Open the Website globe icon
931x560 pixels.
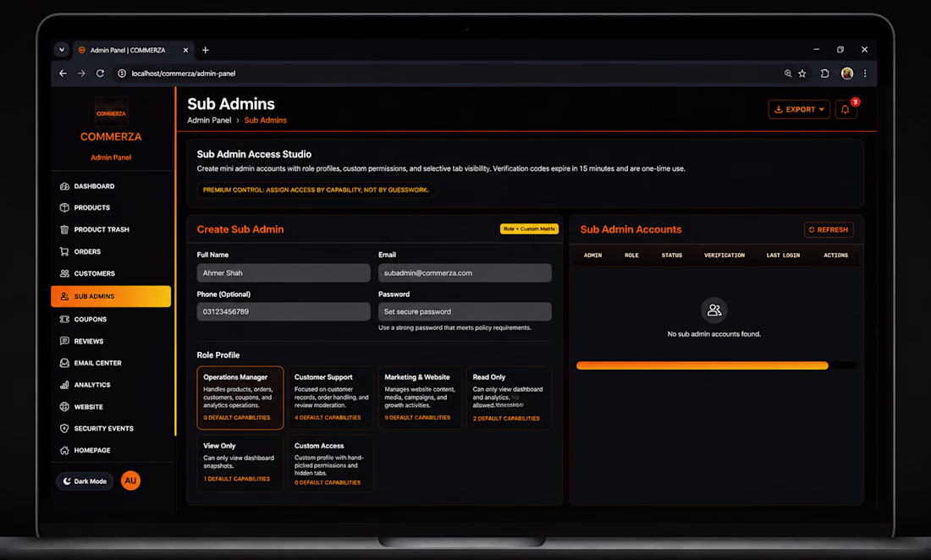coord(64,407)
